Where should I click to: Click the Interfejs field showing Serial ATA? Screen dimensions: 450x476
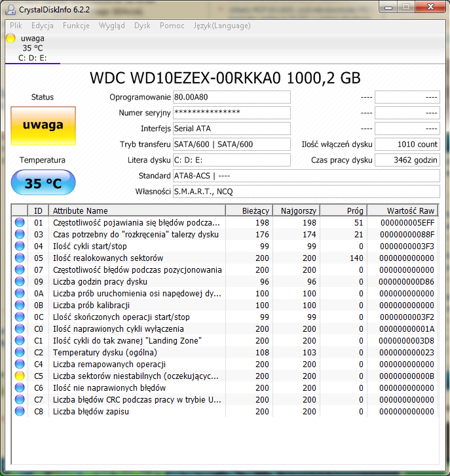(232, 129)
